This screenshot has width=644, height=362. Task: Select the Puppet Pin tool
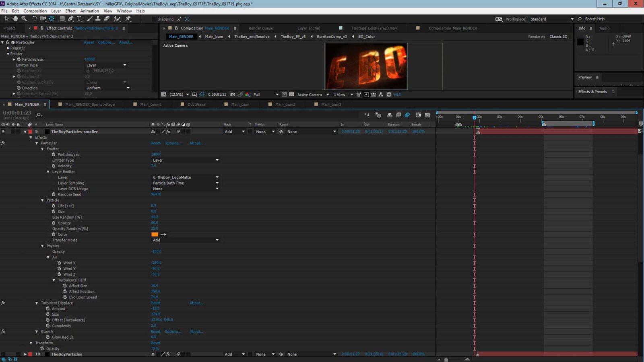[128, 19]
